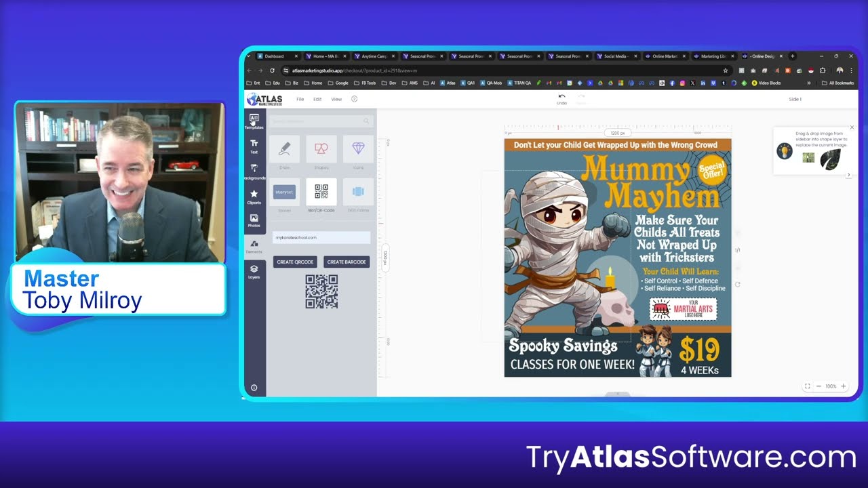868x488 pixels.
Task: Open the File menu
Action: [x=300, y=99]
